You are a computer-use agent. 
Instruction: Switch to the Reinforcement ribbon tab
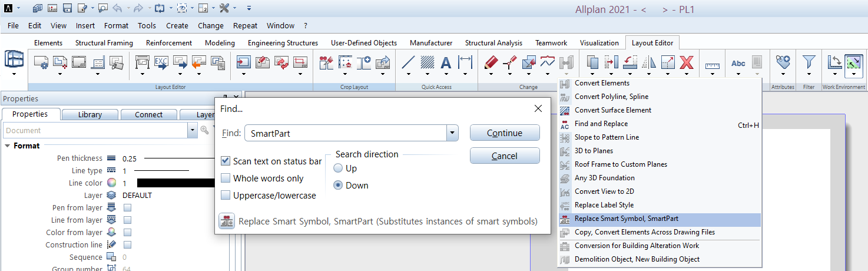coord(169,43)
